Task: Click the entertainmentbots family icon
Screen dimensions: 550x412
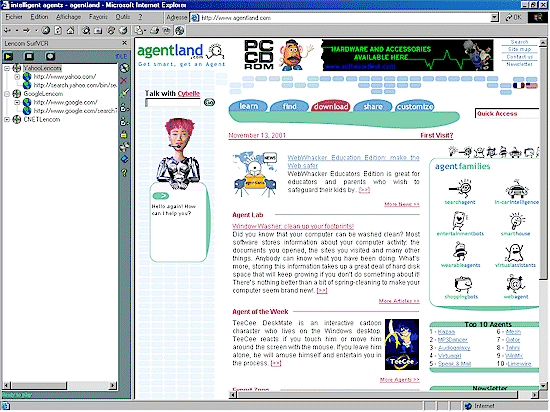Action: 460,221
